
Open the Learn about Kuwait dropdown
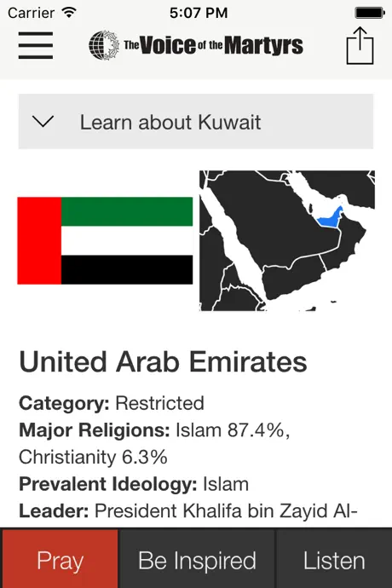pos(196,122)
